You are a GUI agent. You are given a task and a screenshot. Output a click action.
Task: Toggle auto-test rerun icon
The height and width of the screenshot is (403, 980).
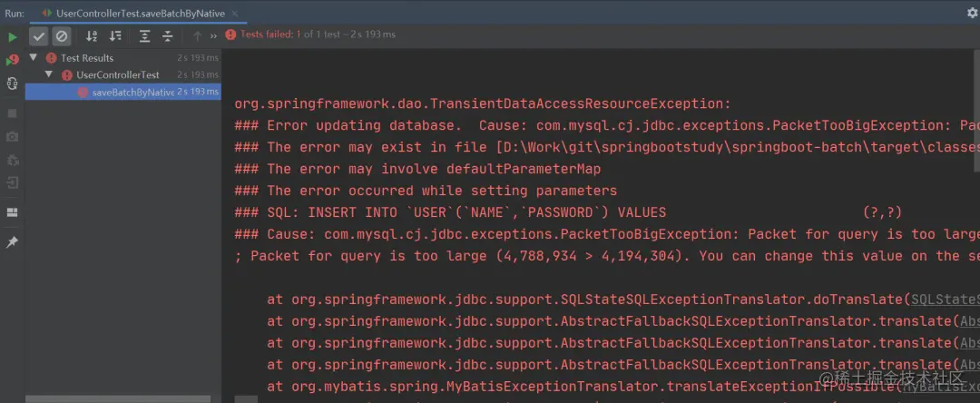coord(12,84)
